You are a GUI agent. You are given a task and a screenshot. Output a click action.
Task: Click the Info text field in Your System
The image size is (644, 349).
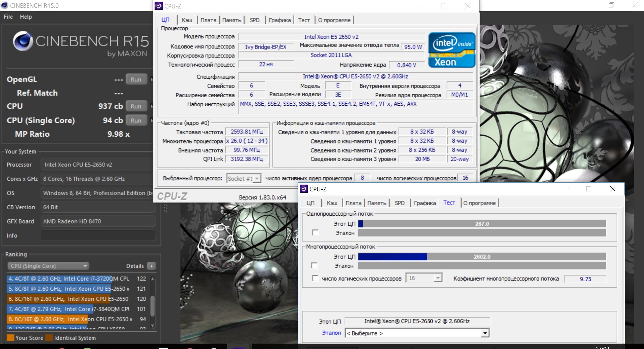coord(98,236)
